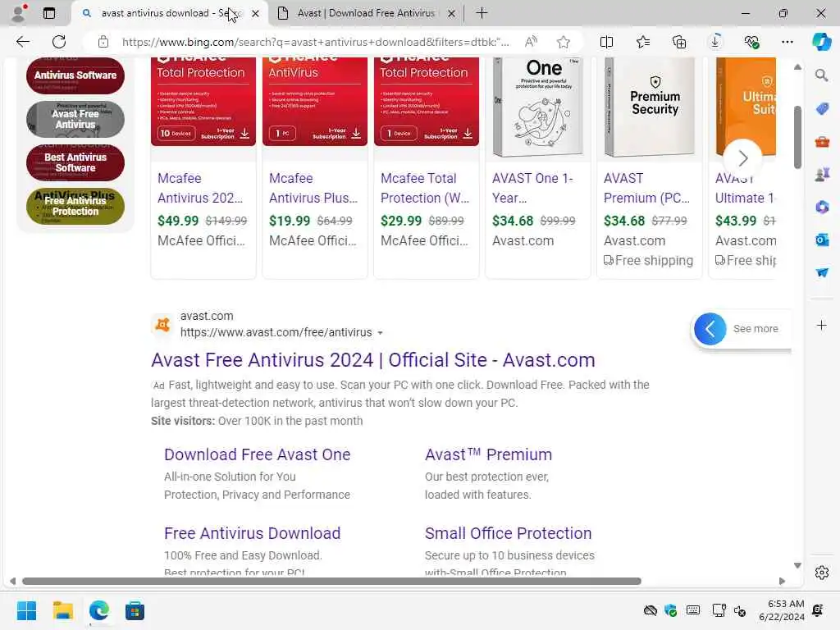Refresh the Bing search page

click(59, 42)
